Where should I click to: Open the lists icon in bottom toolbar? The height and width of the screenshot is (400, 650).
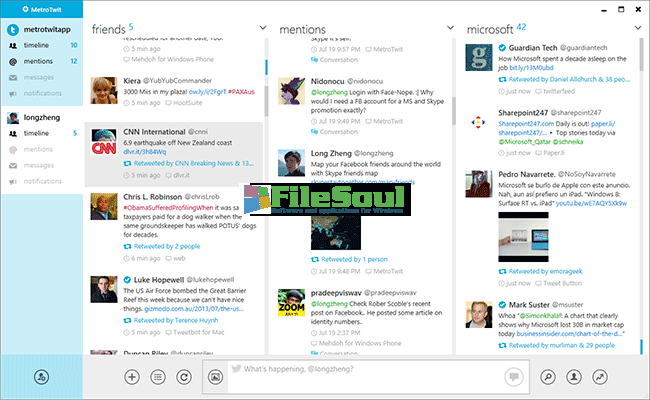pos(158,377)
